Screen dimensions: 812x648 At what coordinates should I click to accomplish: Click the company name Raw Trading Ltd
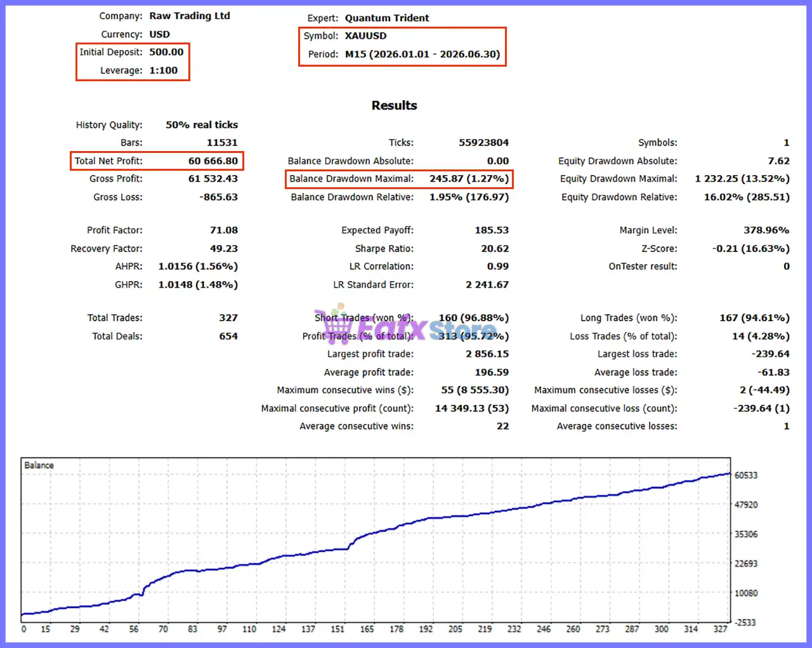tap(190, 16)
